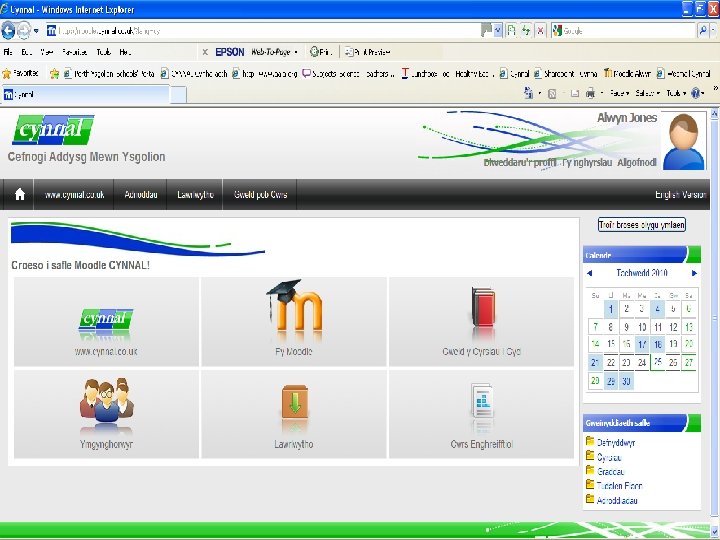The image size is (720, 540).
Task: Go to previous month in calendar
Action: 590,273
